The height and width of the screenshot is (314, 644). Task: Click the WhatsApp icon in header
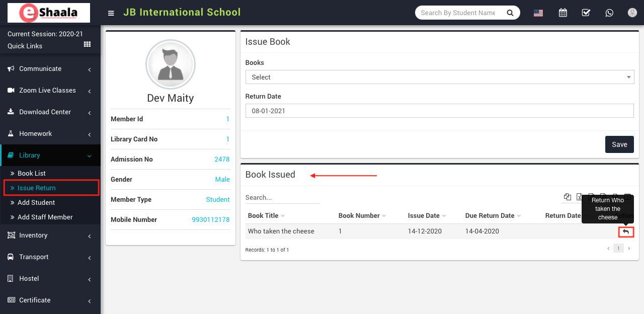point(609,13)
